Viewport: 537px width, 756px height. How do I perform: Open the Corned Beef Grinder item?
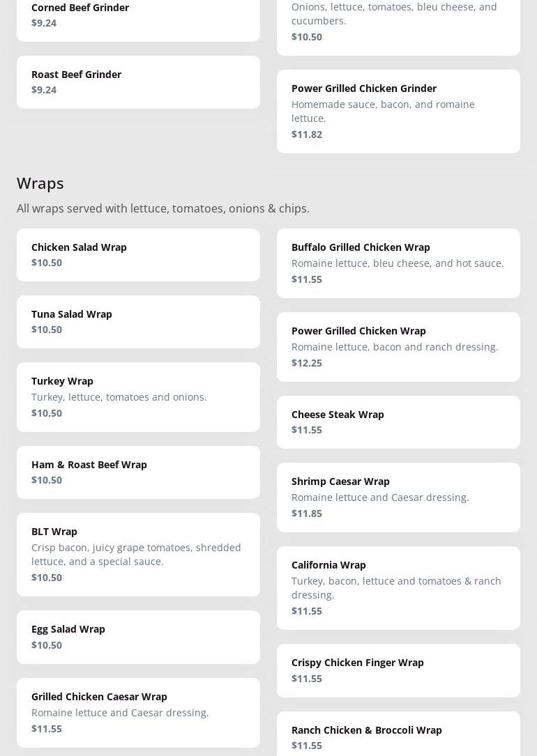(x=138, y=15)
